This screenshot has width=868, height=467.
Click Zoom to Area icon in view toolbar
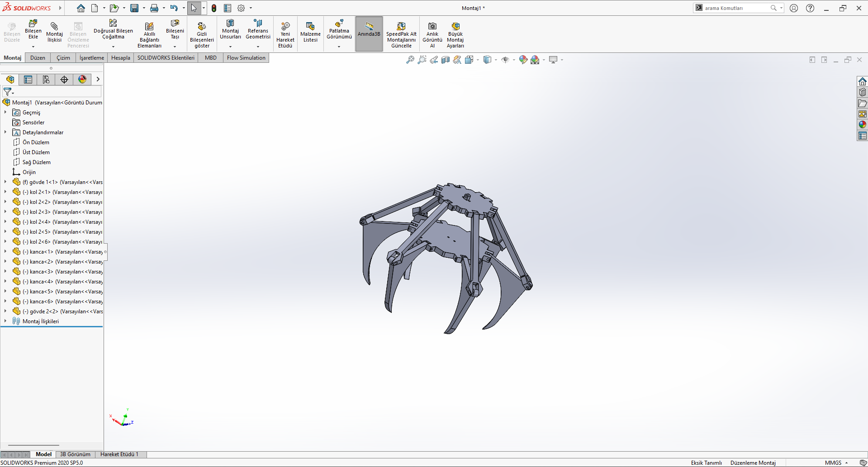tap(422, 60)
